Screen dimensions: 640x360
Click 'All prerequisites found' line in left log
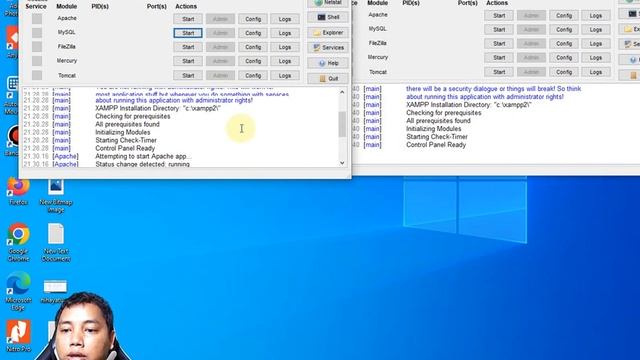[127, 124]
